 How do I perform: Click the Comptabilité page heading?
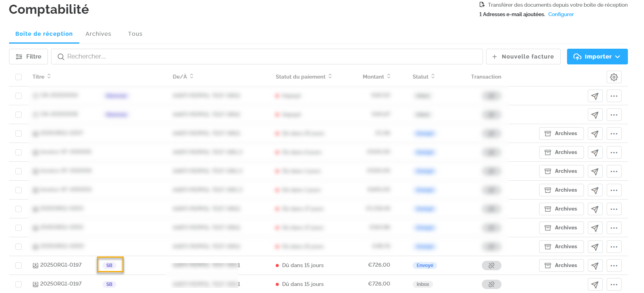pos(49,9)
